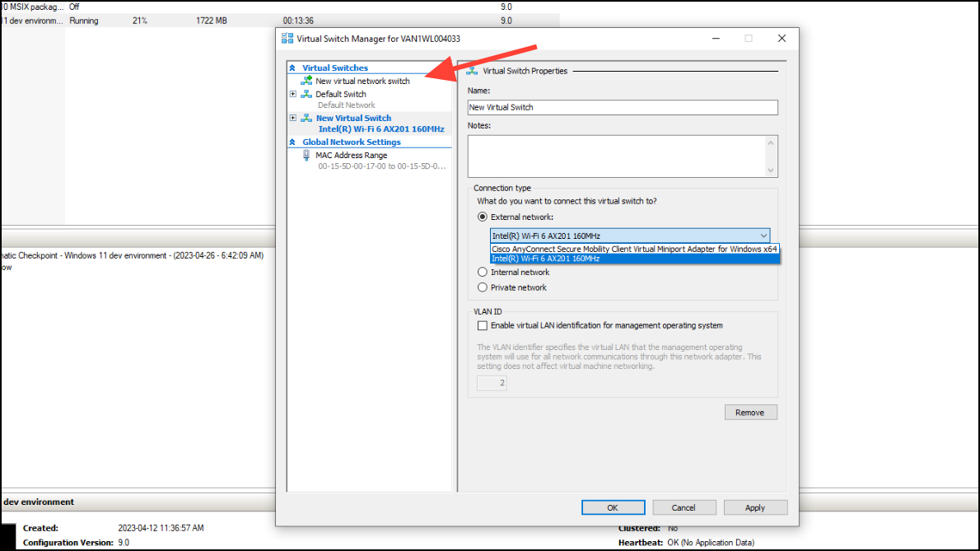The image size is (980, 551).
Task: Select the Private network radio button
Action: tap(482, 287)
